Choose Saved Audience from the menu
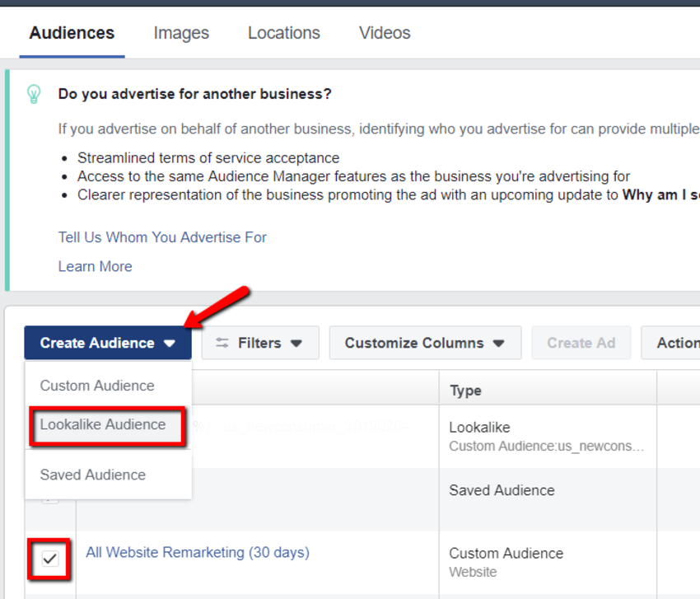700x599 pixels. click(x=108, y=475)
